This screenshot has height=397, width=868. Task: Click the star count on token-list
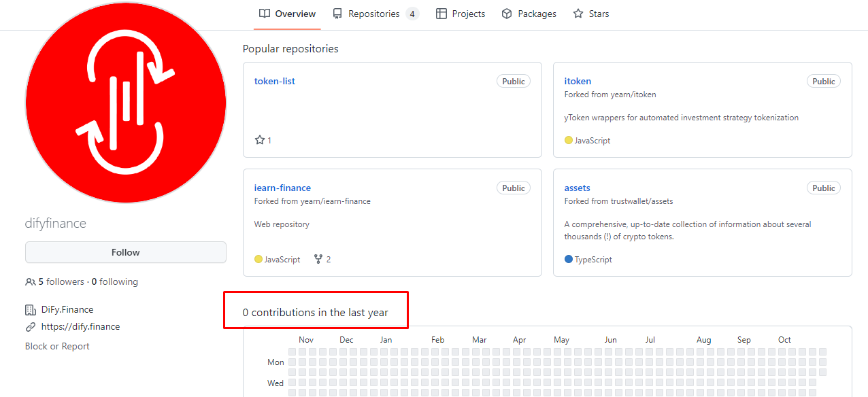[263, 140]
